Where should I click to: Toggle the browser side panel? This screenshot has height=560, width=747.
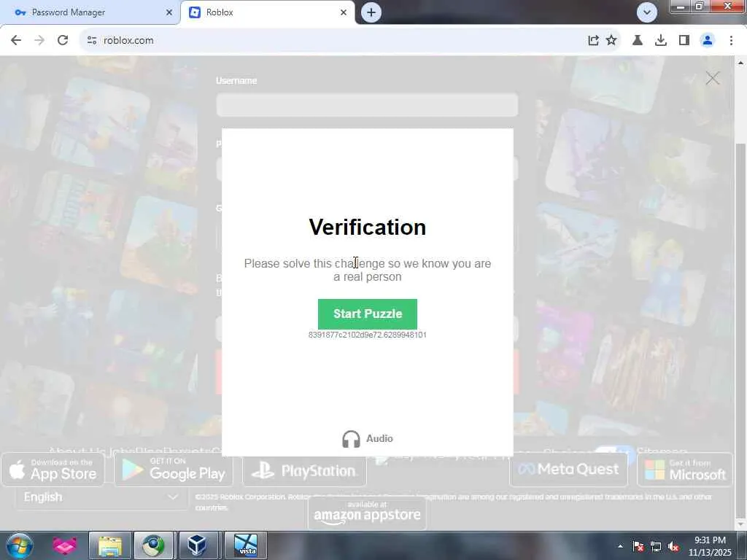(x=684, y=41)
